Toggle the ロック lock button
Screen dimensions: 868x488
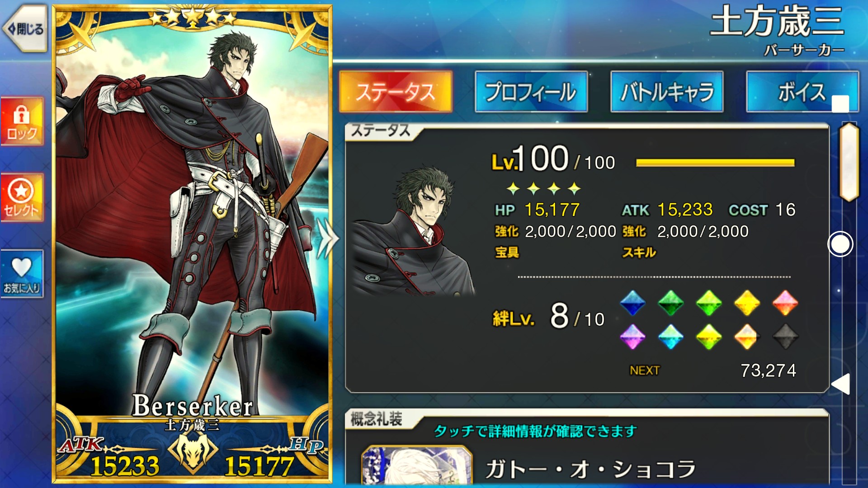(x=22, y=122)
